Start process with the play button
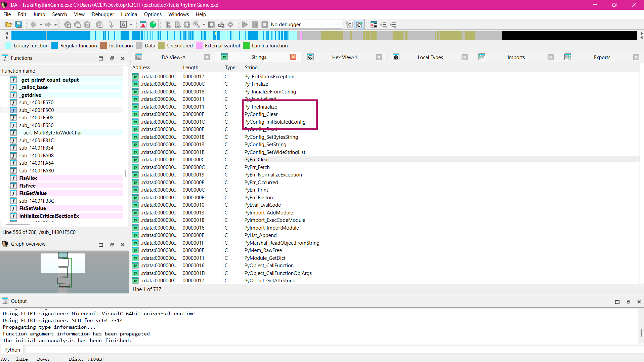 click(x=245, y=25)
